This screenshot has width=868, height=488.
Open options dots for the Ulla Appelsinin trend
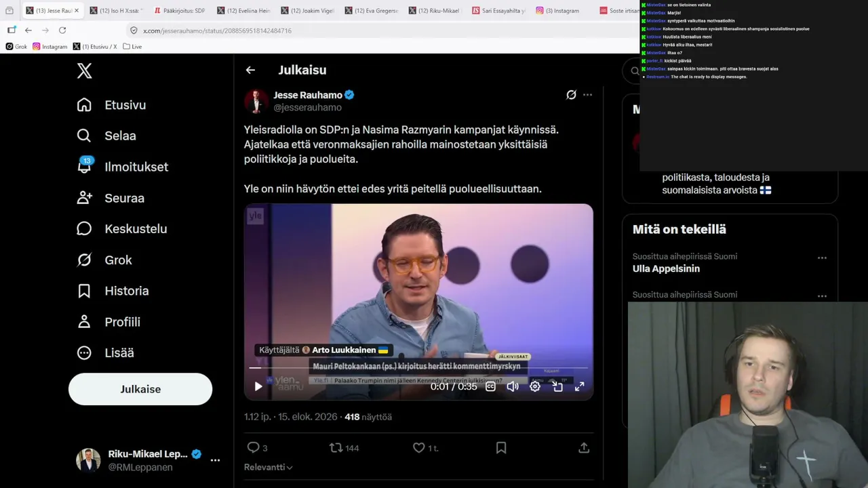(x=822, y=258)
